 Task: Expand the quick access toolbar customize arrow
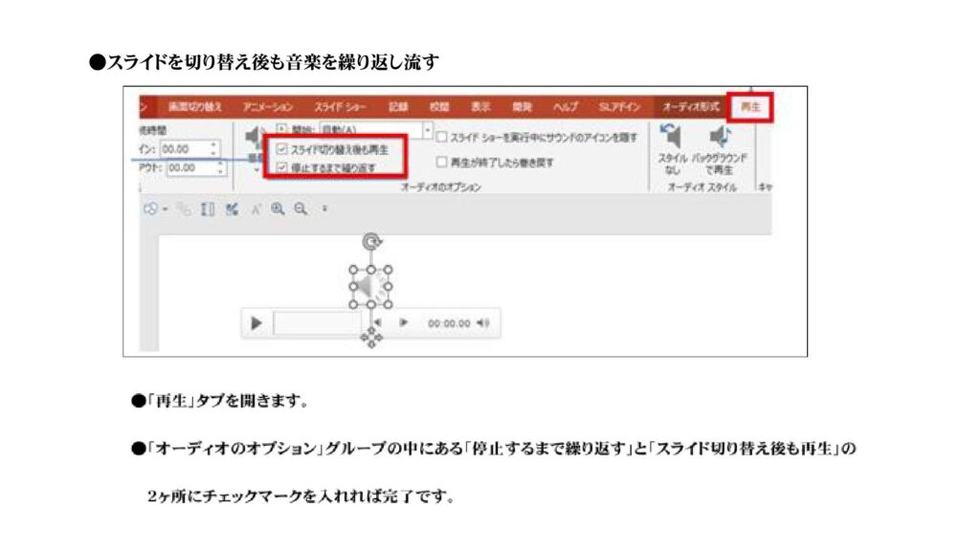pyautogui.click(x=324, y=209)
